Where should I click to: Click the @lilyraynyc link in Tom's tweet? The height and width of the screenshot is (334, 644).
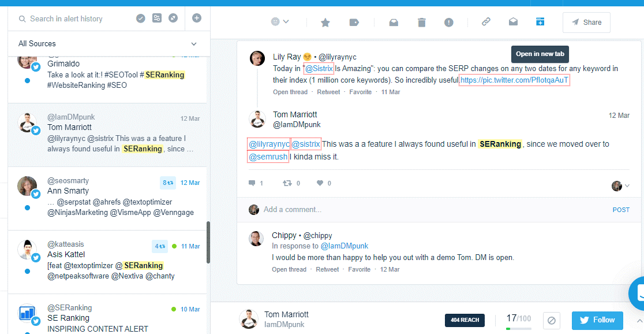click(269, 144)
